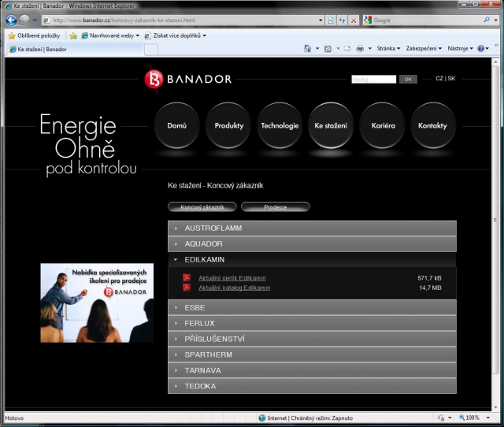Click the Print icon in command bar

click(360, 49)
